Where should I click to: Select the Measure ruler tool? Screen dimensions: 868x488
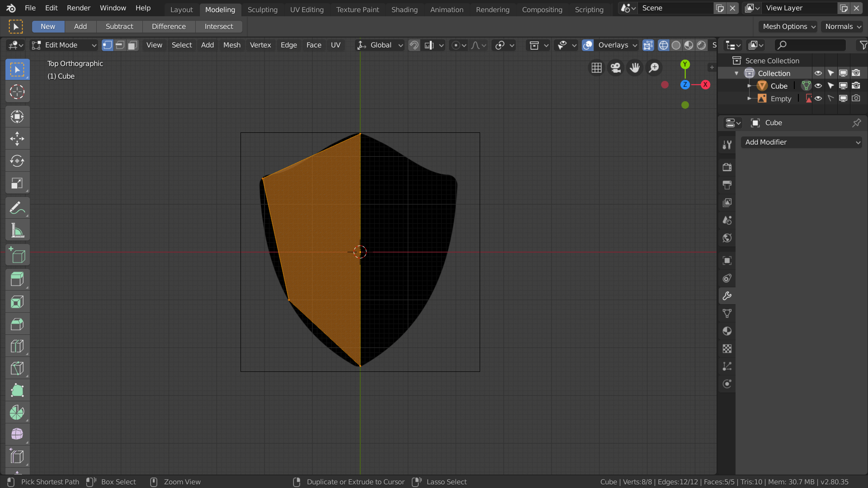click(17, 230)
